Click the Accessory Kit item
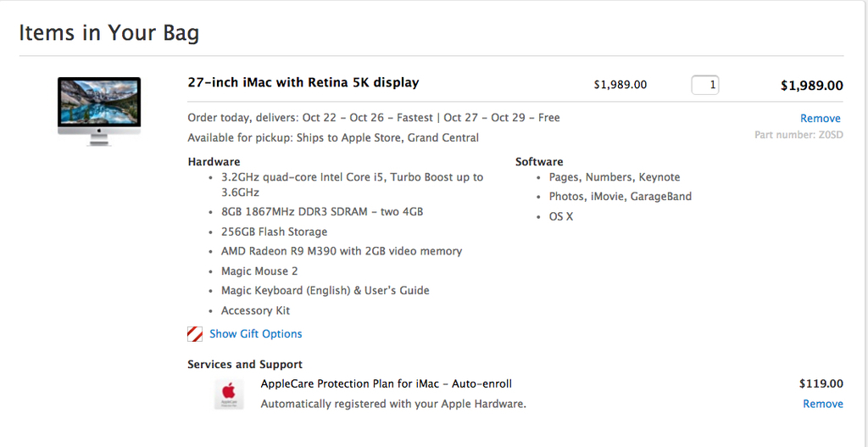Viewport: 868px width, 447px height. pyautogui.click(x=255, y=310)
